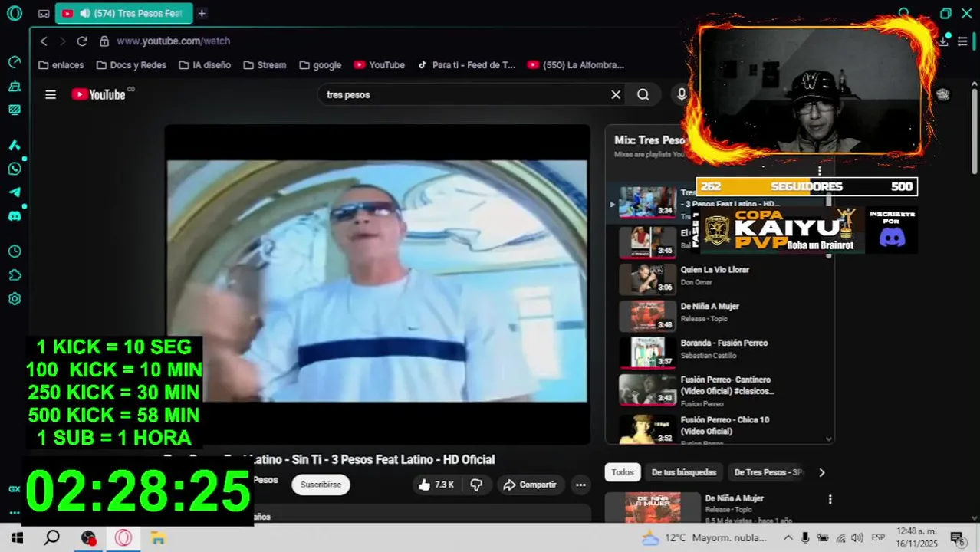Image resolution: width=980 pixels, height=552 pixels.
Task: Open the Stream bookmarks folder
Action: tap(265, 65)
